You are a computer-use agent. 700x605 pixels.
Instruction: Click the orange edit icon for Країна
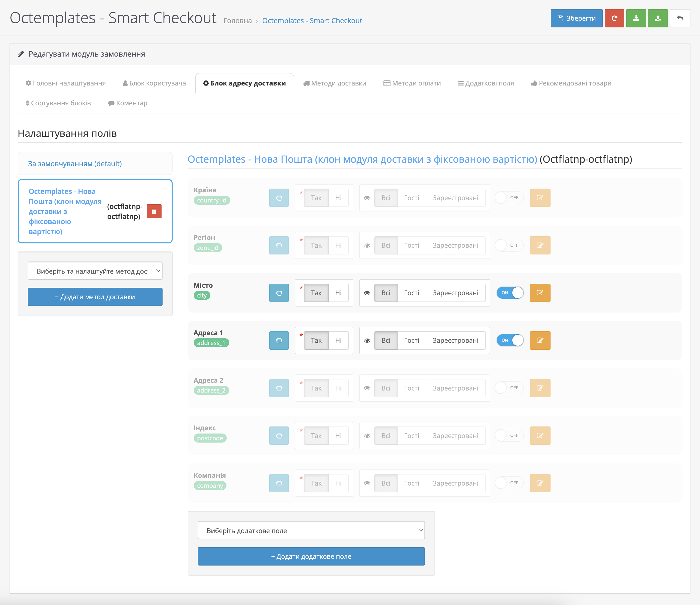coord(540,198)
